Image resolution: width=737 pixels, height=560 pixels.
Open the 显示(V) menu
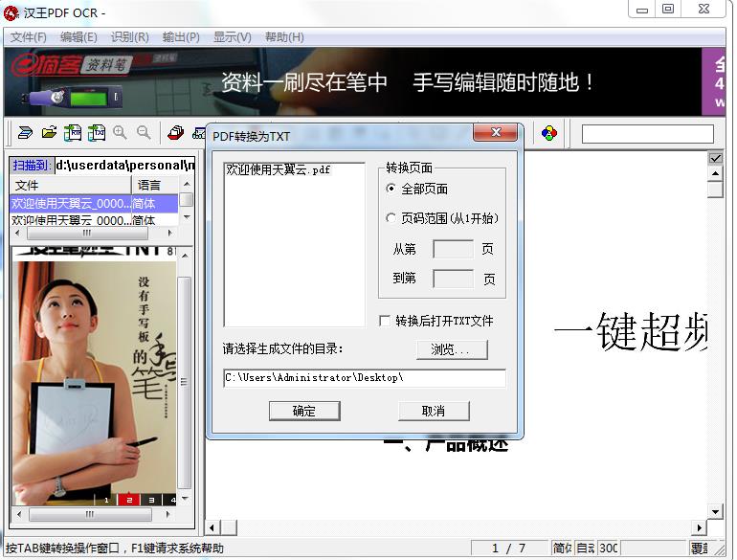point(233,37)
